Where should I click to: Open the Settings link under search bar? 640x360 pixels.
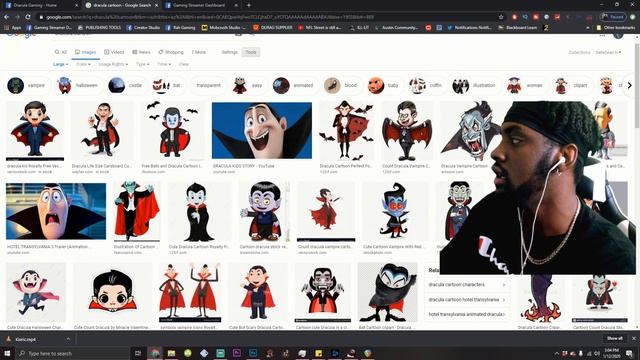229,52
